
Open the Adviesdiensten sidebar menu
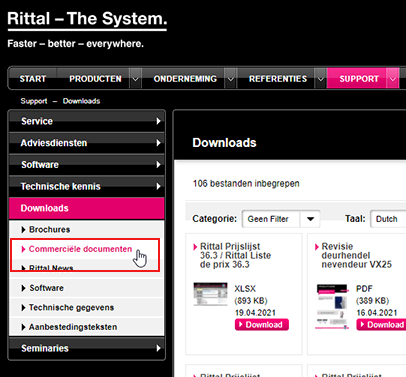87,143
